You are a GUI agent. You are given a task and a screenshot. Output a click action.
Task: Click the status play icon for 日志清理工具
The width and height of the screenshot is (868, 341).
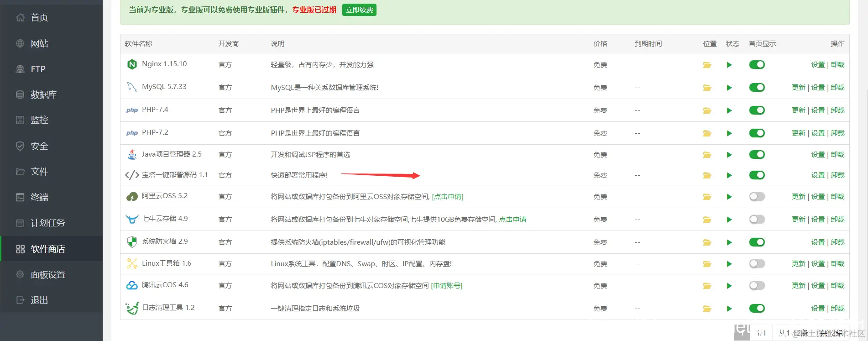click(x=729, y=309)
